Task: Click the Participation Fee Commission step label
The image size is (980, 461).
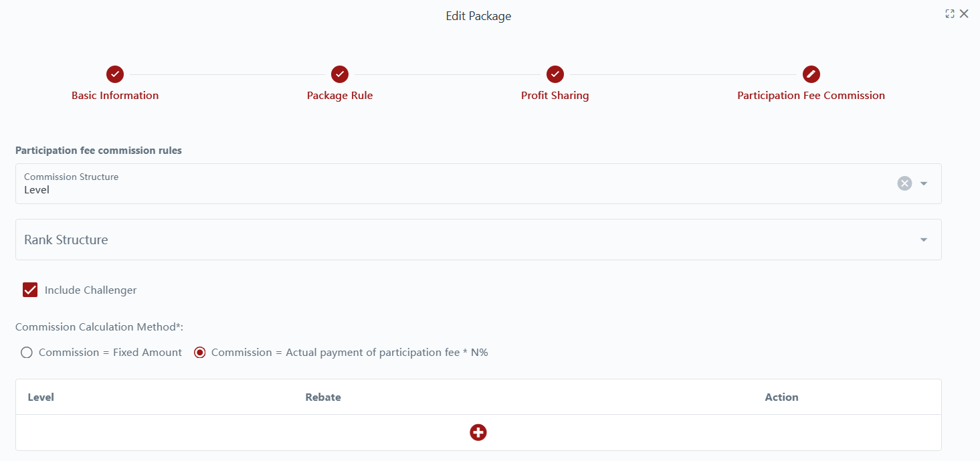Action: [x=811, y=96]
